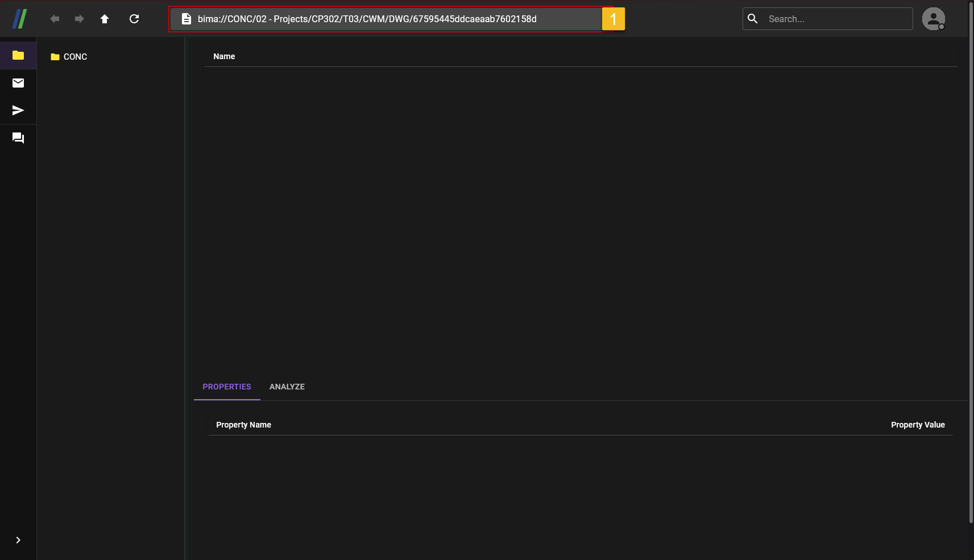
Task: Click the Property Name column header
Action: click(243, 425)
